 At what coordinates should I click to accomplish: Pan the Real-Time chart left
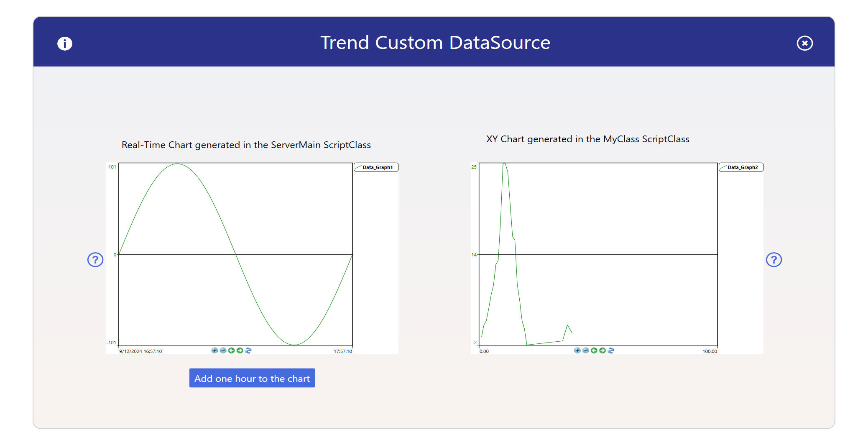tap(231, 350)
